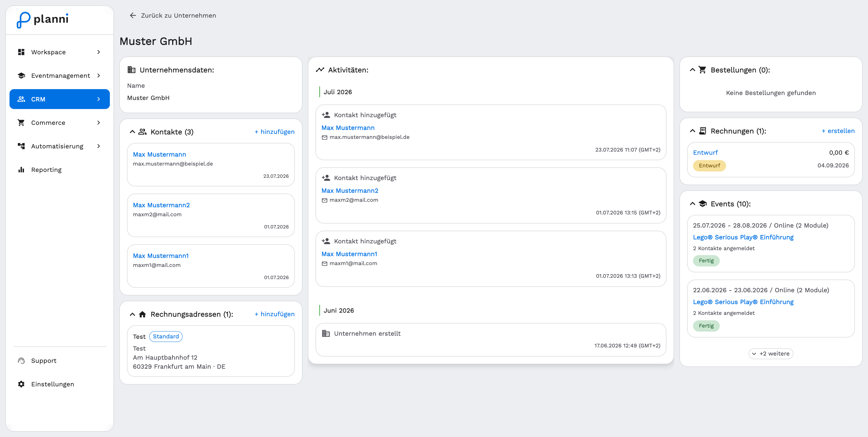Click the Commerce cart icon in the sidebar

[21, 123]
